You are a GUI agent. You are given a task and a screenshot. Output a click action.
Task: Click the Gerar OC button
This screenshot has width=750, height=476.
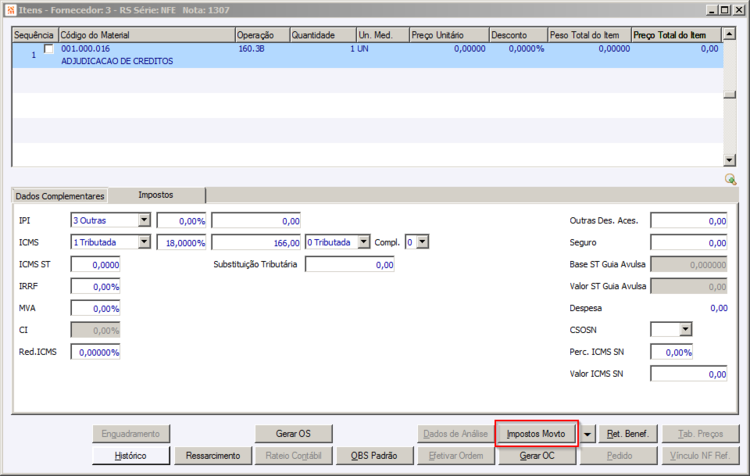537,456
